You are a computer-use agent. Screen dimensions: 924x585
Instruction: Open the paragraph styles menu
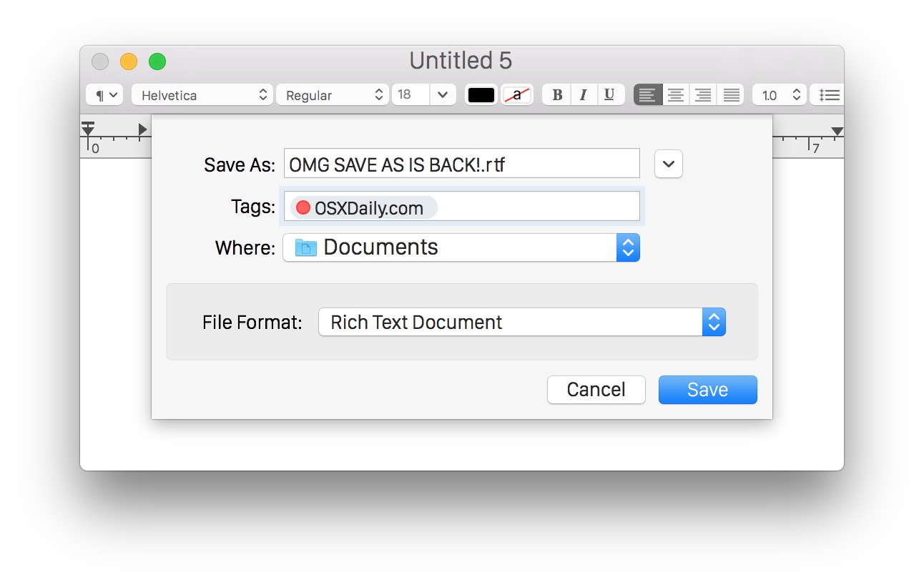(104, 95)
